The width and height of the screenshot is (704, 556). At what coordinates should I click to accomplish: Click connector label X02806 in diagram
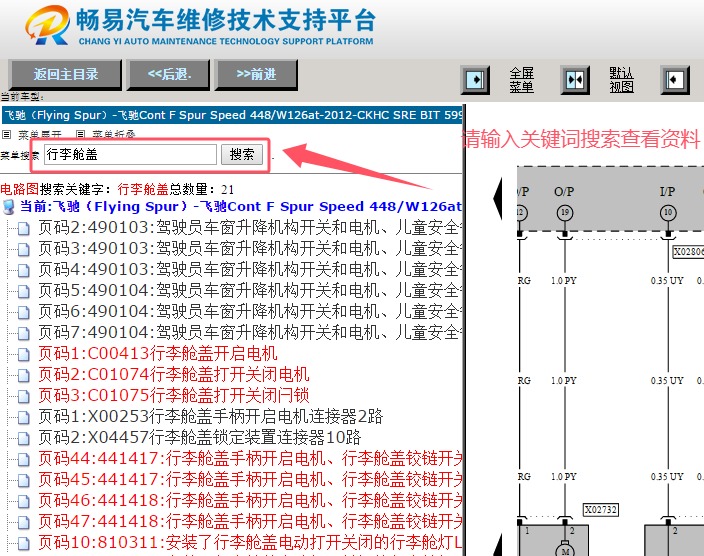[688, 252]
